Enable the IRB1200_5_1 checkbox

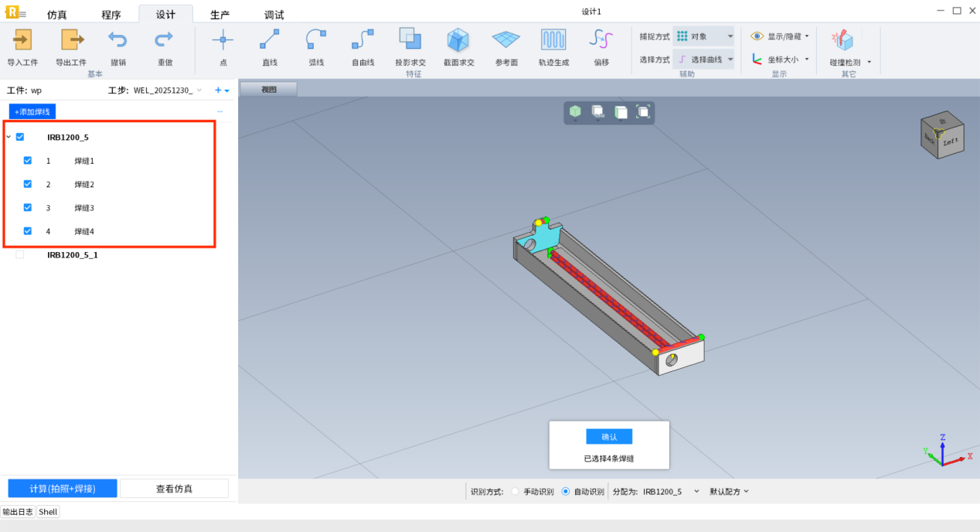20,254
